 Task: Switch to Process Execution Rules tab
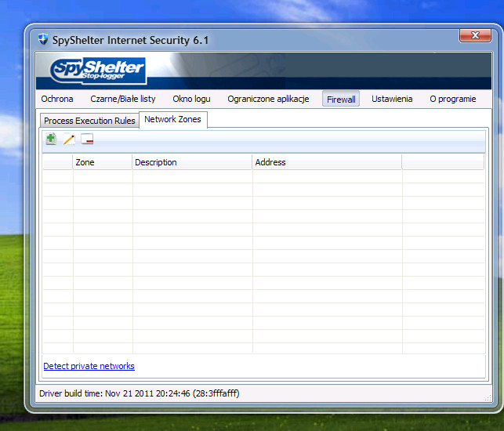(x=89, y=121)
